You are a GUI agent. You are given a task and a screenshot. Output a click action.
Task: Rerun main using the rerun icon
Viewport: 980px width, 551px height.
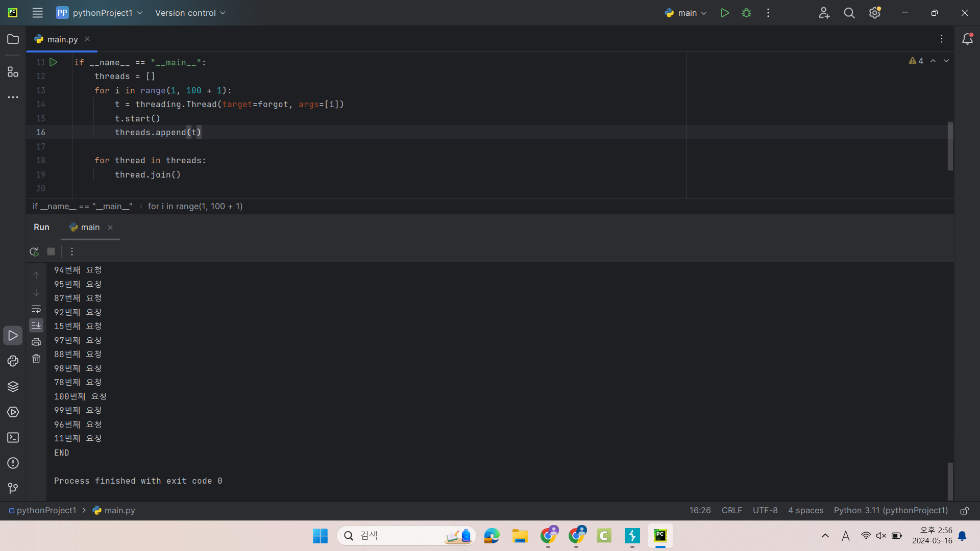tap(34, 252)
